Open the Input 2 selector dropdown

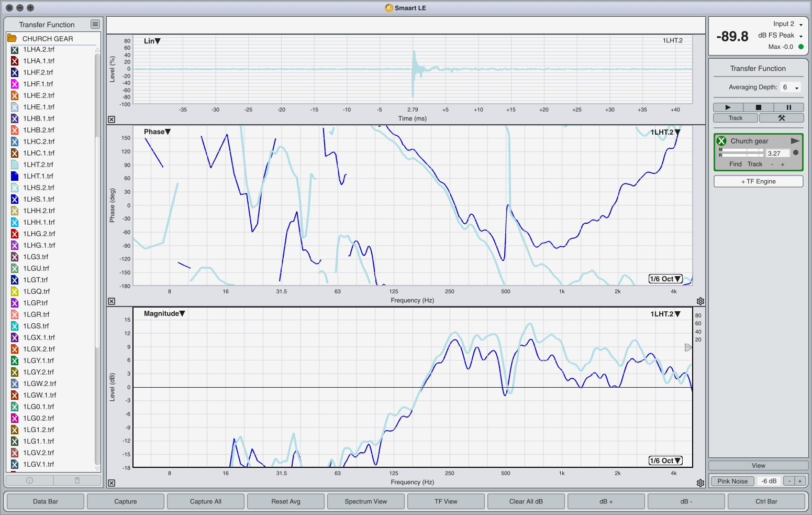788,24
